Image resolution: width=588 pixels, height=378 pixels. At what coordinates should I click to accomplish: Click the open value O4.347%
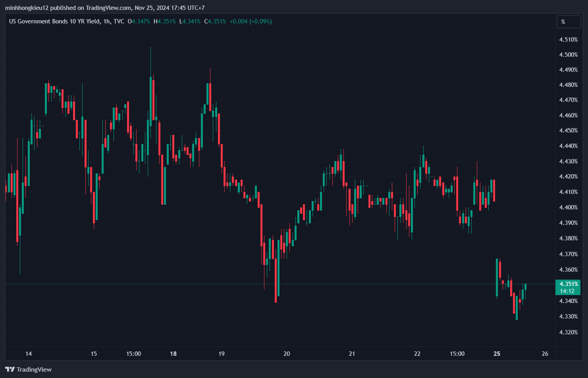click(x=139, y=21)
